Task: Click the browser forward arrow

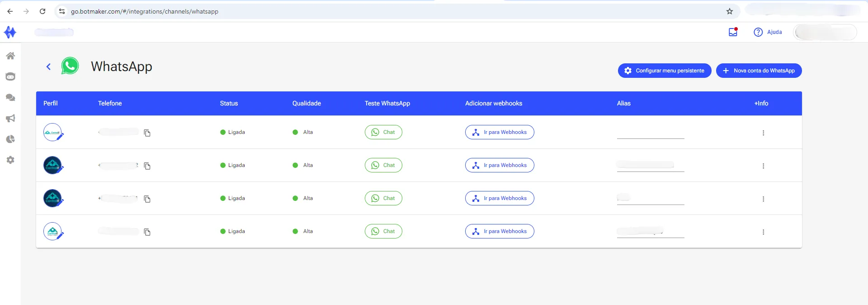Action: click(x=26, y=11)
